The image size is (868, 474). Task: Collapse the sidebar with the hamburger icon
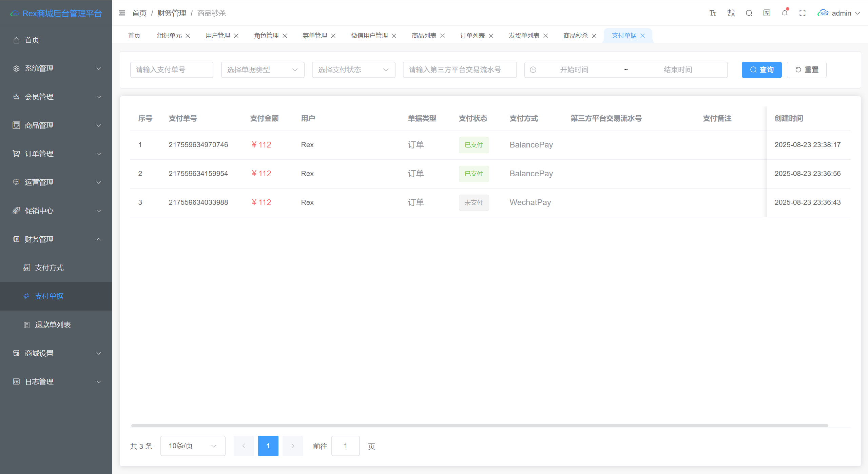point(122,13)
